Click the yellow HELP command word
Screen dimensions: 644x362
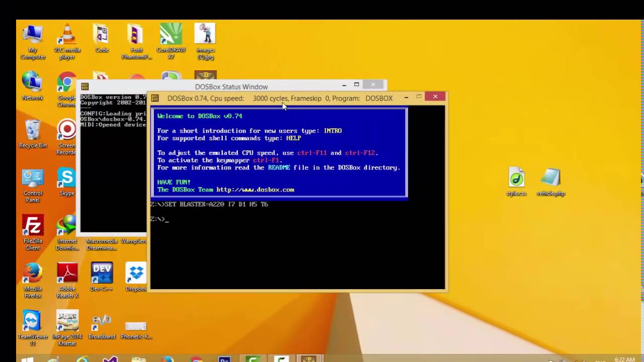293,138
